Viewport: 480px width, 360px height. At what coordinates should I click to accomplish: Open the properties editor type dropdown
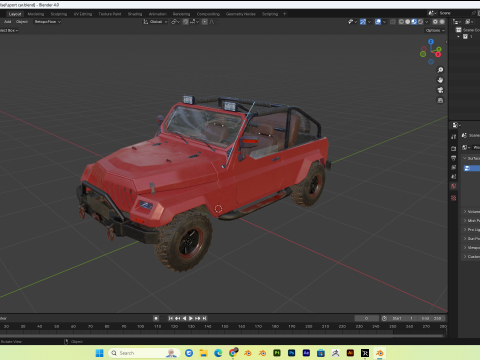pyautogui.click(x=456, y=125)
